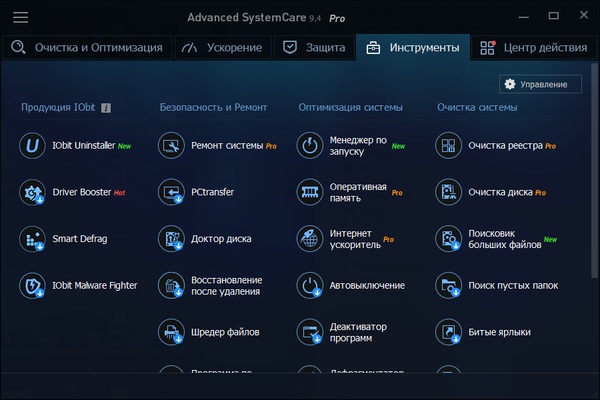The width and height of the screenshot is (600, 400).
Task: Open the Битые ярлыки tool icon
Action: click(448, 332)
